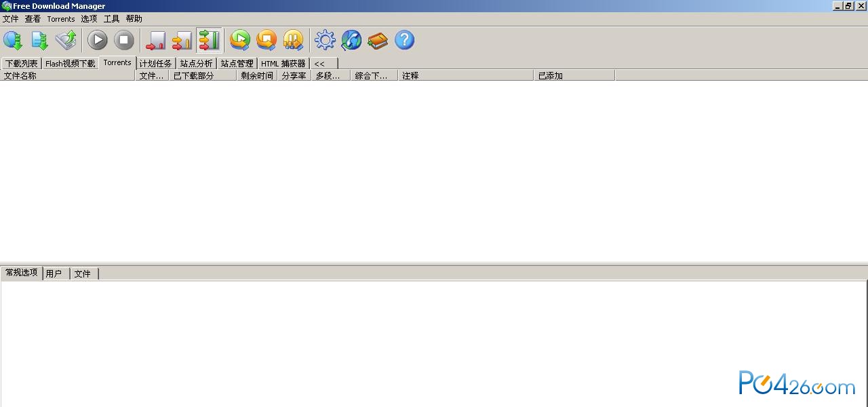
Task: Select heavy traffic mode with three arrows
Action: pyautogui.click(x=209, y=41)
